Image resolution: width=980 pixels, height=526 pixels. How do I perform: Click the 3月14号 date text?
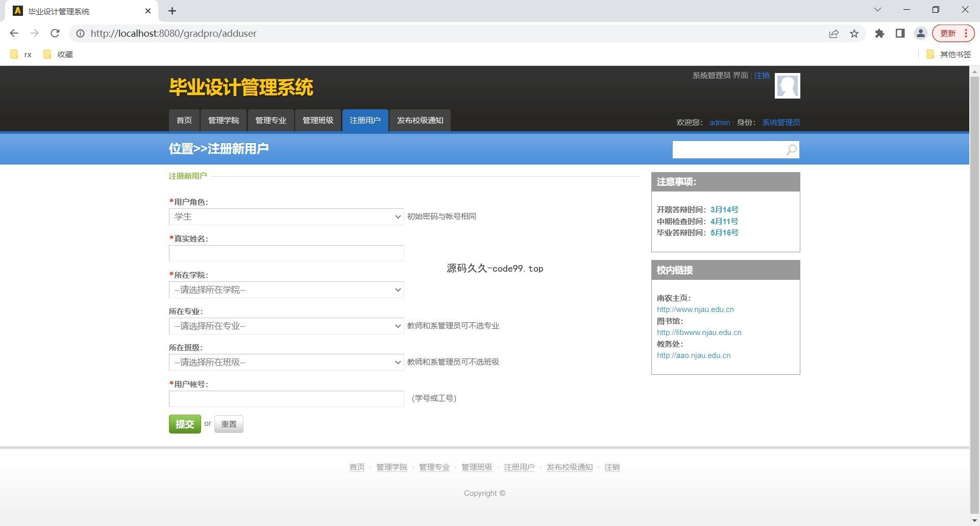(724, 210)
